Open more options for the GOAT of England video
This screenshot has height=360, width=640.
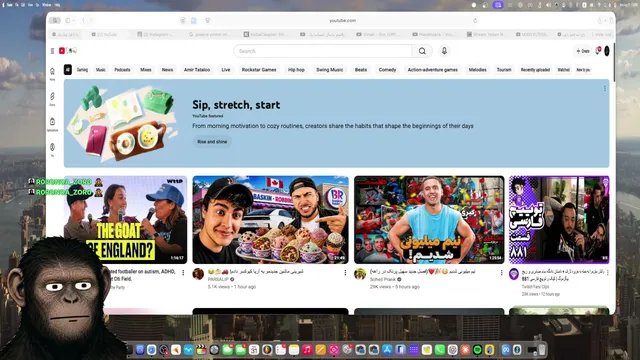183,272
